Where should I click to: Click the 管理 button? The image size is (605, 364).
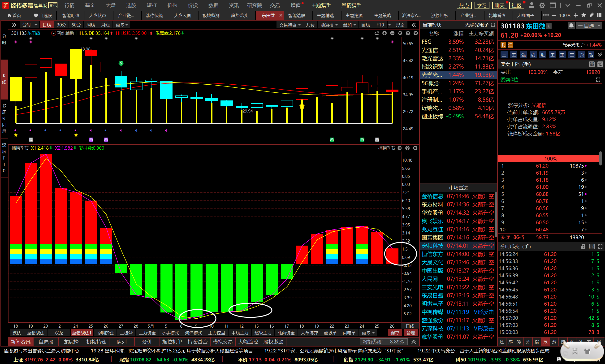coord(411,333)
